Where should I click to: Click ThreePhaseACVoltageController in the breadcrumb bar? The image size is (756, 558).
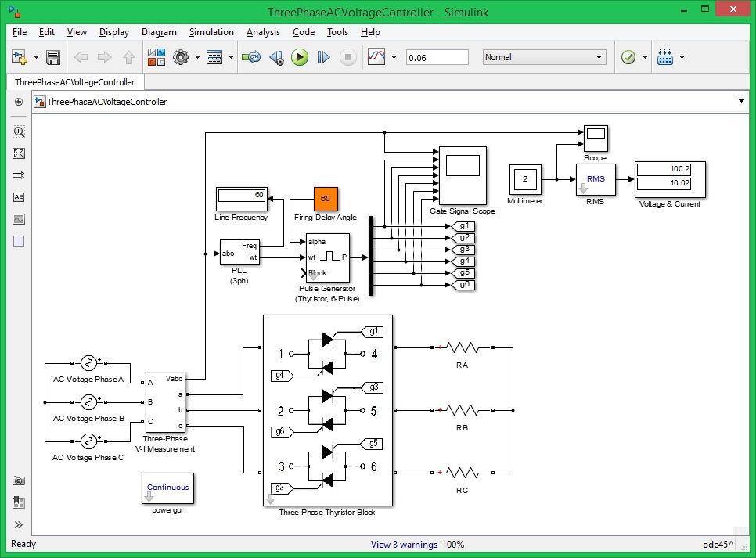click(106, 102)
